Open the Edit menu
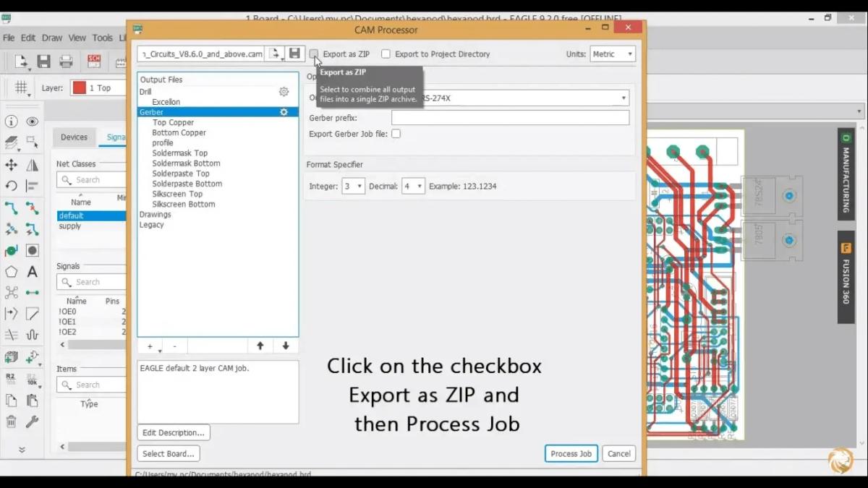The width and height of the screenshot is (868, 488). [28, 38]
